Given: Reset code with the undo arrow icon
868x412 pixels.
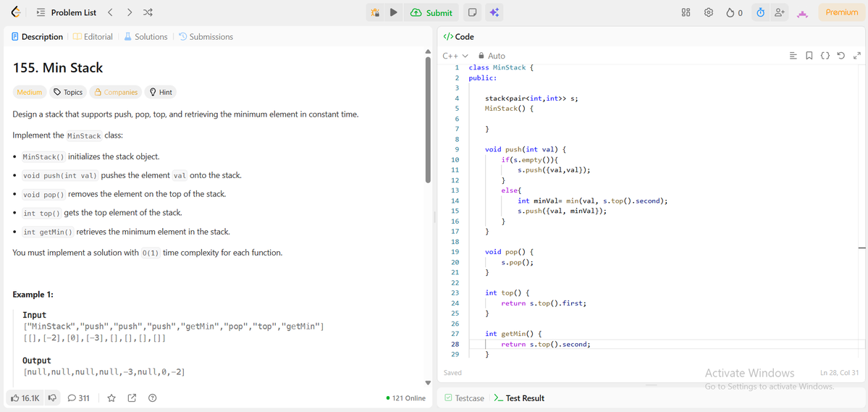Looking at the screenshot, I should point(841,55).
